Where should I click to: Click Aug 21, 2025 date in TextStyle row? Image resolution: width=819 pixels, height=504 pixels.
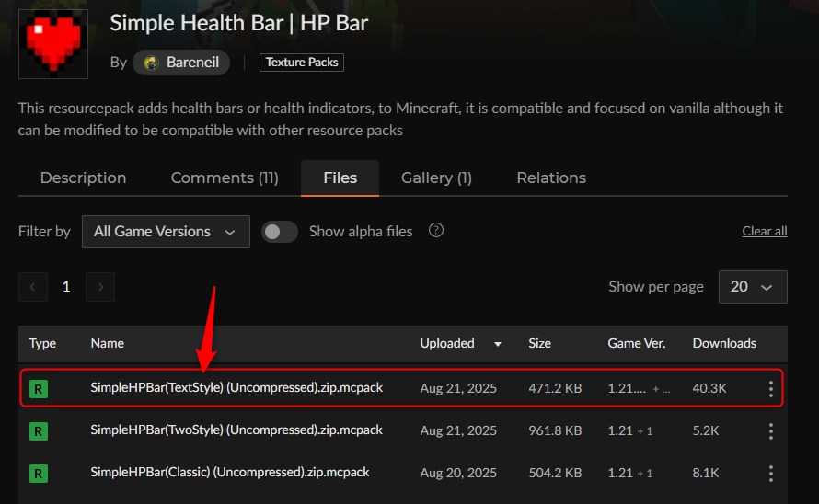[458, 388]
